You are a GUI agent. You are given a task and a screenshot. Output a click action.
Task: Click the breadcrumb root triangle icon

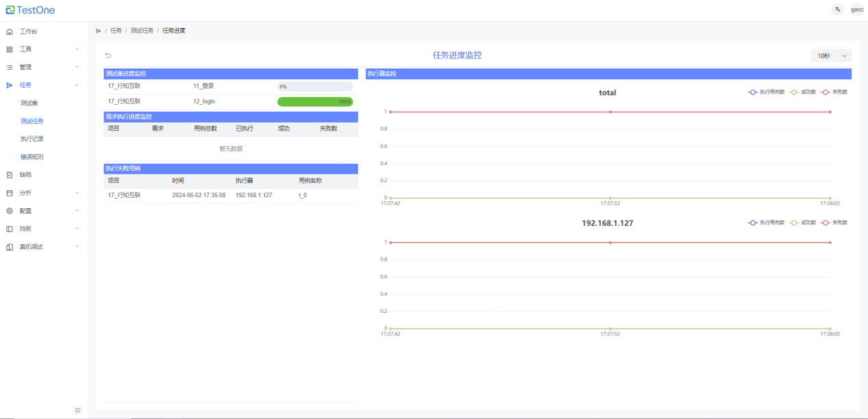99,31
